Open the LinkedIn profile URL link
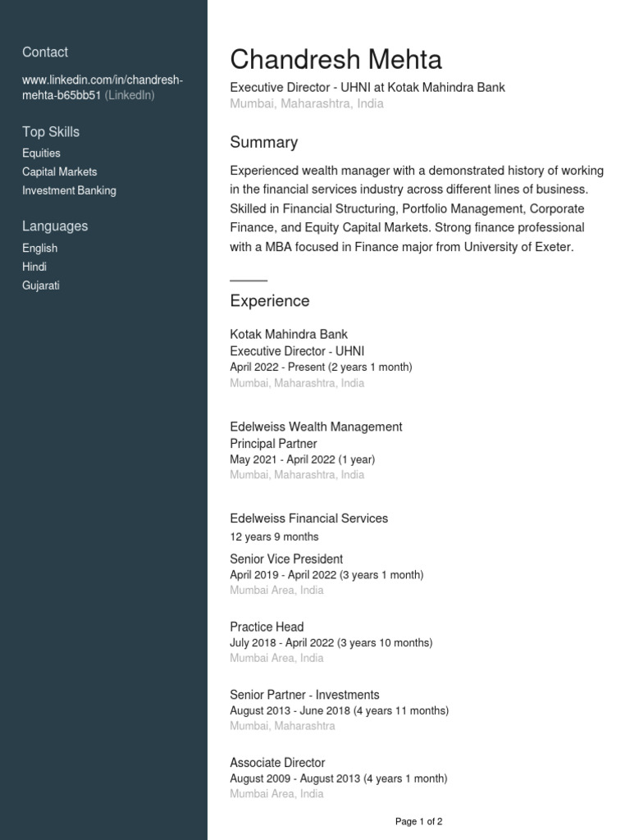The width and height of the screenshot is (630, 840). pyautogui.click(x=103, y=80)
